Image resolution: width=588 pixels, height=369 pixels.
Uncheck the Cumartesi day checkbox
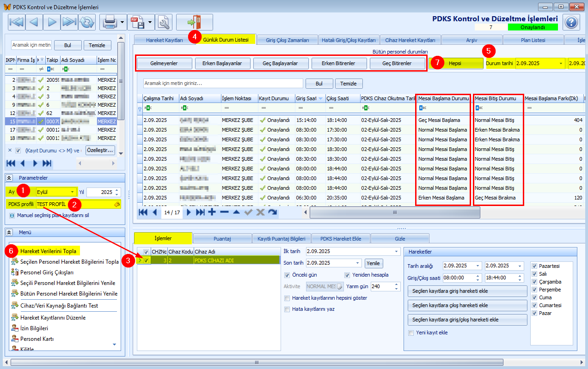click(x=534, y=305)
